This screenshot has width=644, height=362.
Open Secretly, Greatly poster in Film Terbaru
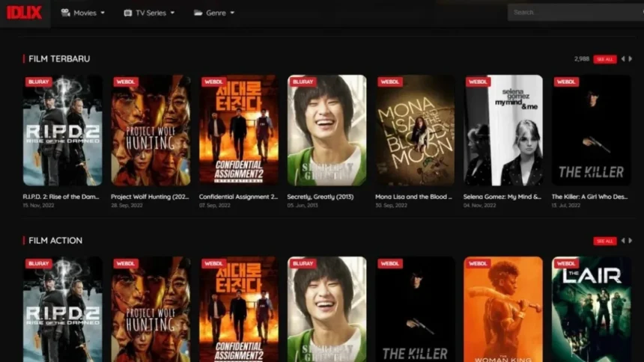327,130
